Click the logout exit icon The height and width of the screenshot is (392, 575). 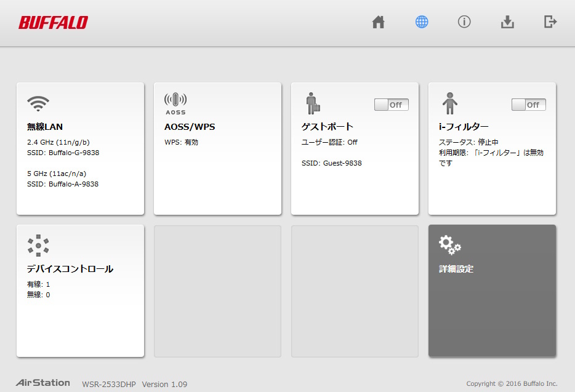coord(550,22)
